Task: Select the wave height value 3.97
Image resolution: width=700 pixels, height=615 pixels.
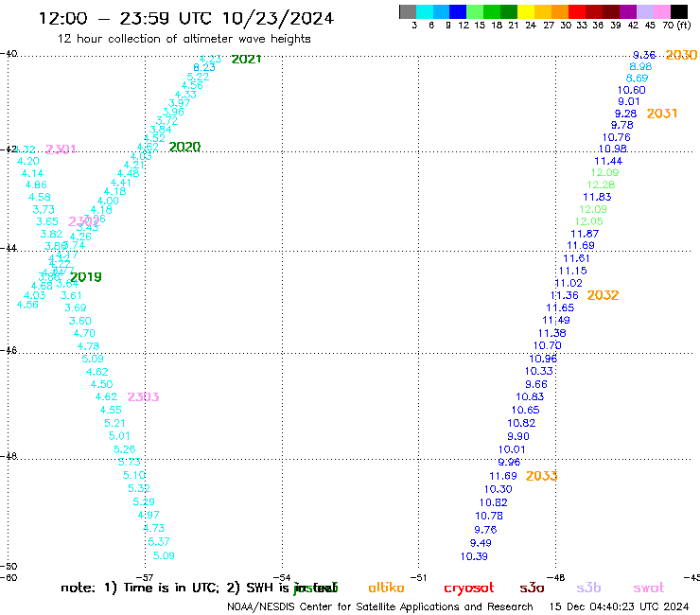Action: point(179,103)
